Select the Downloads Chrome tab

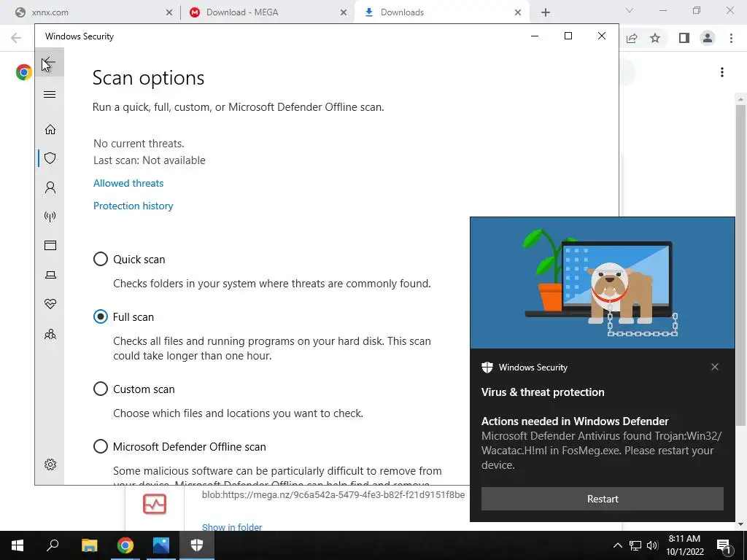(x=441, y=12)
